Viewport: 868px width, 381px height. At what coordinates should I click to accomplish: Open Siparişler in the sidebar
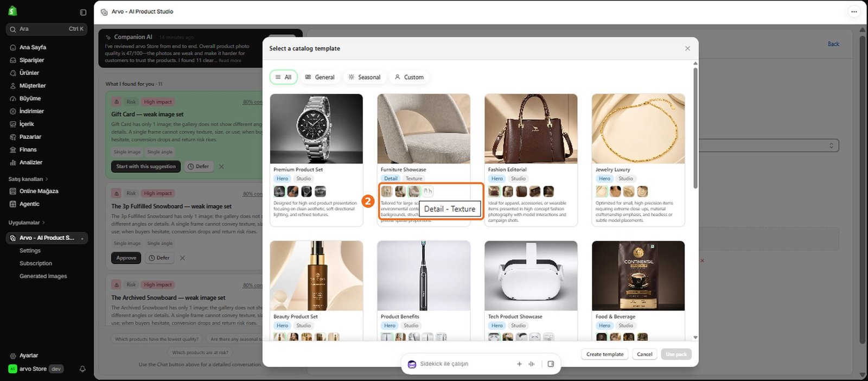(31, 60)
